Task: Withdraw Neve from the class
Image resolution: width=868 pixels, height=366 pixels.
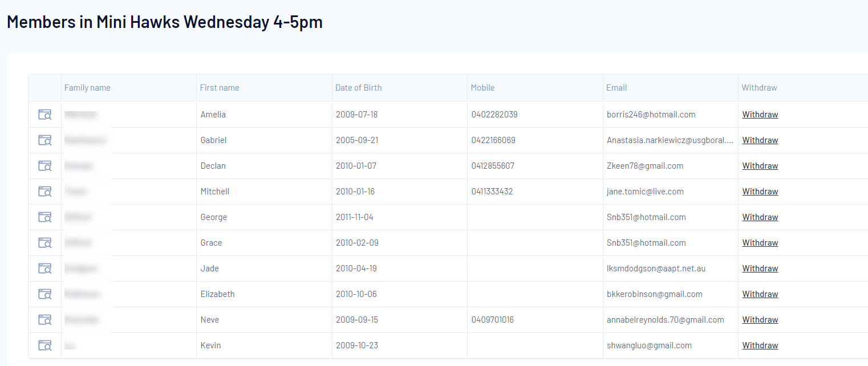Action: [760, 320]
